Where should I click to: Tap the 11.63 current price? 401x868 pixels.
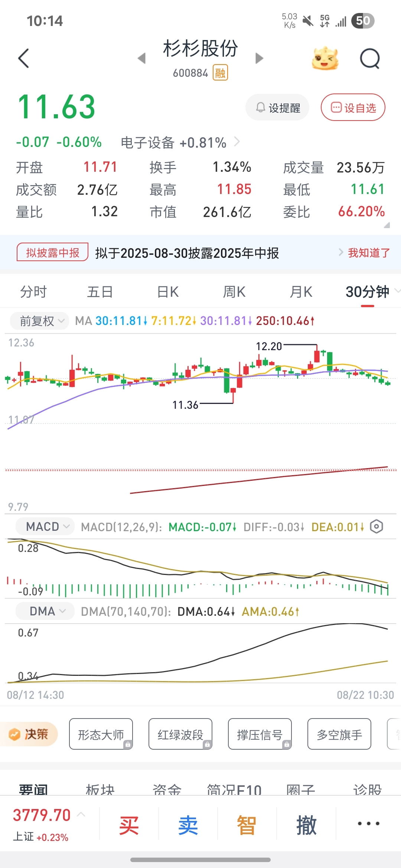pos(56,107)
